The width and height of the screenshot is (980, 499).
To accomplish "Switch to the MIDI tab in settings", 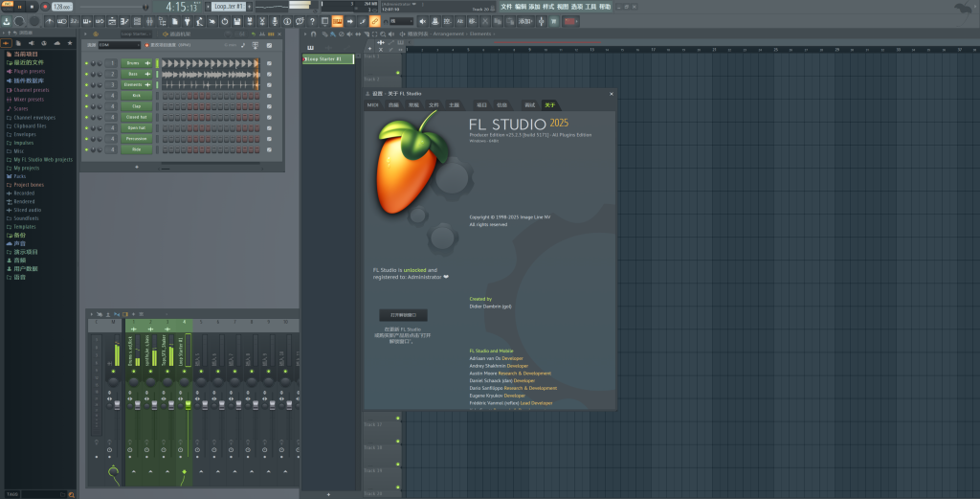I will 373,103.
